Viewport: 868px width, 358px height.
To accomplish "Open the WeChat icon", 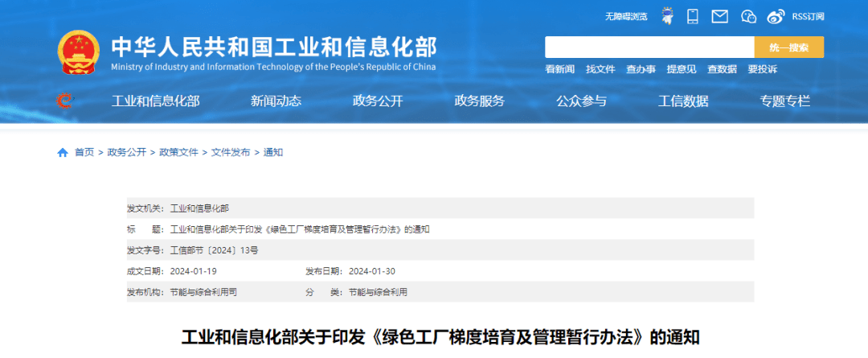I will [748, 16].
